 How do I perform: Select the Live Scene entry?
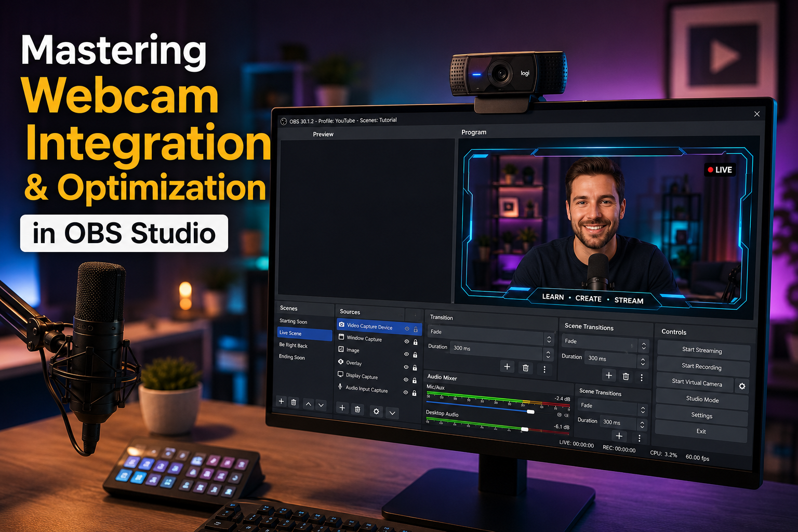(305, 334)
